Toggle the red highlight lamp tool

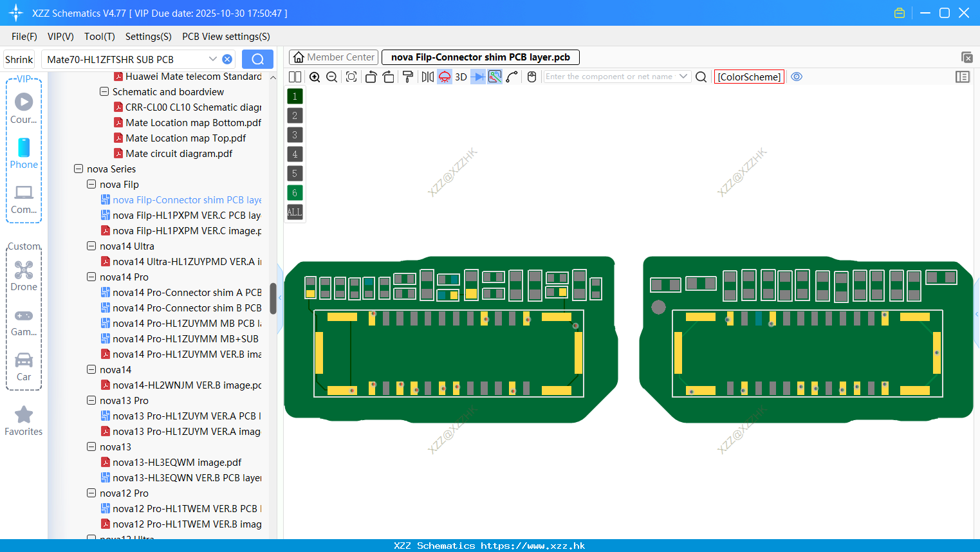(445, 77)
